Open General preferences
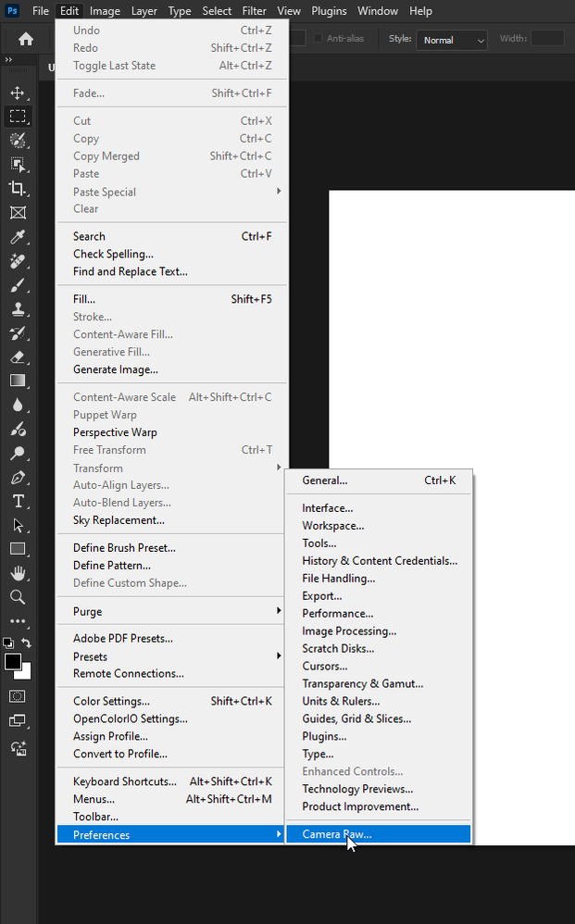 (378, 481)
